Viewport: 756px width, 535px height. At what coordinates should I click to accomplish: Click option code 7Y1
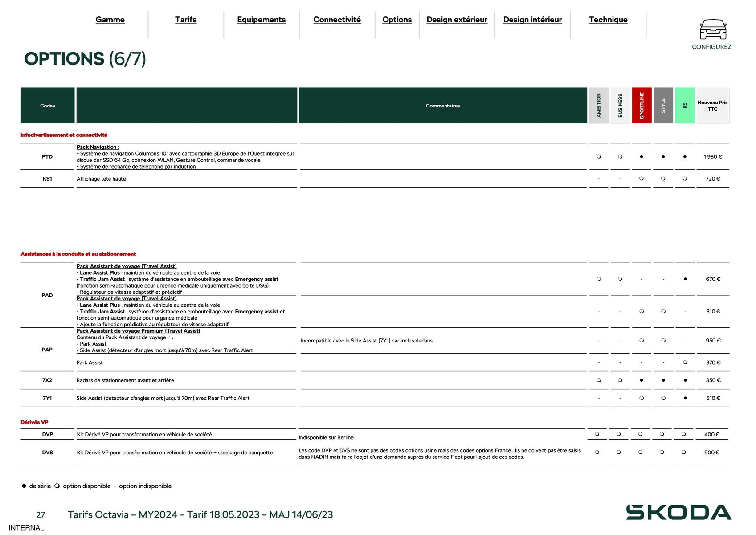47,398
